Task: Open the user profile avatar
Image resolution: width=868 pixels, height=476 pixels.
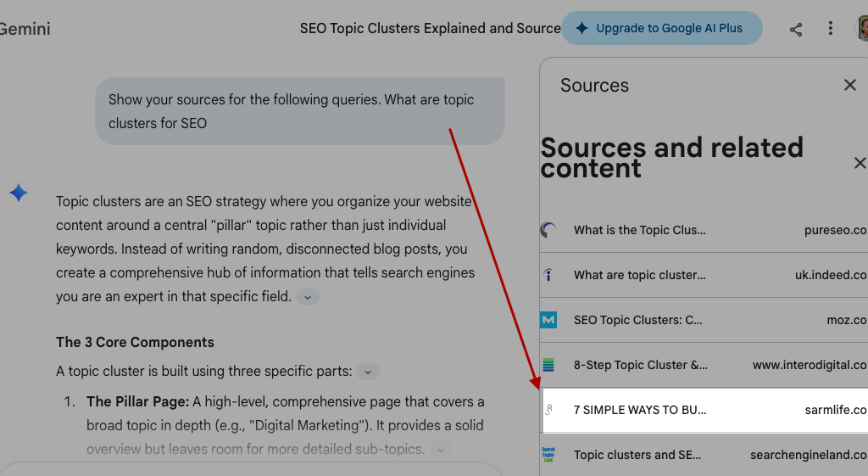Action: click(x=862, y=28)
